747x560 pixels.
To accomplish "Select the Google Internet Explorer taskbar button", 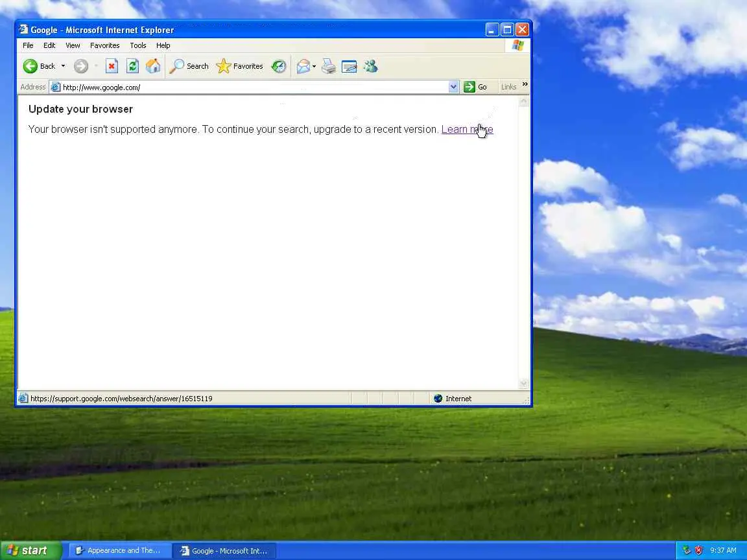I will 224,550.
